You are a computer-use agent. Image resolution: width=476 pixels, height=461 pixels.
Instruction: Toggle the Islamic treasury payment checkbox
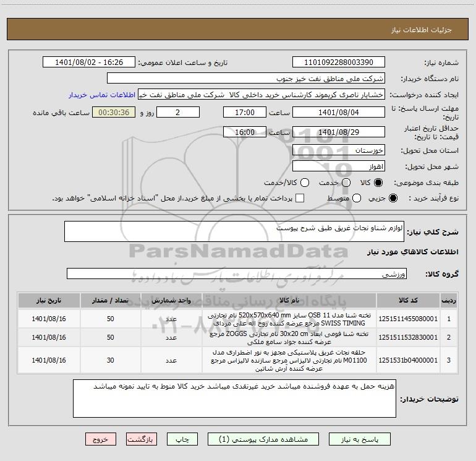point(300,198)
